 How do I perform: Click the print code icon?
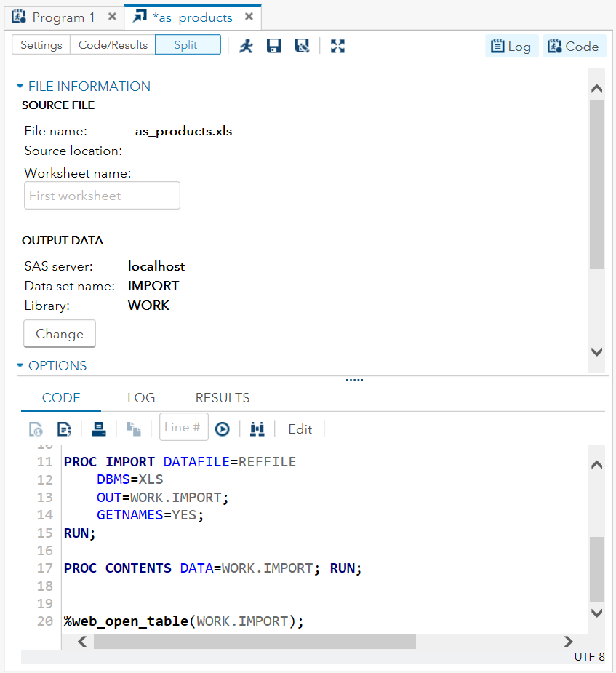[x=98, y=429]
